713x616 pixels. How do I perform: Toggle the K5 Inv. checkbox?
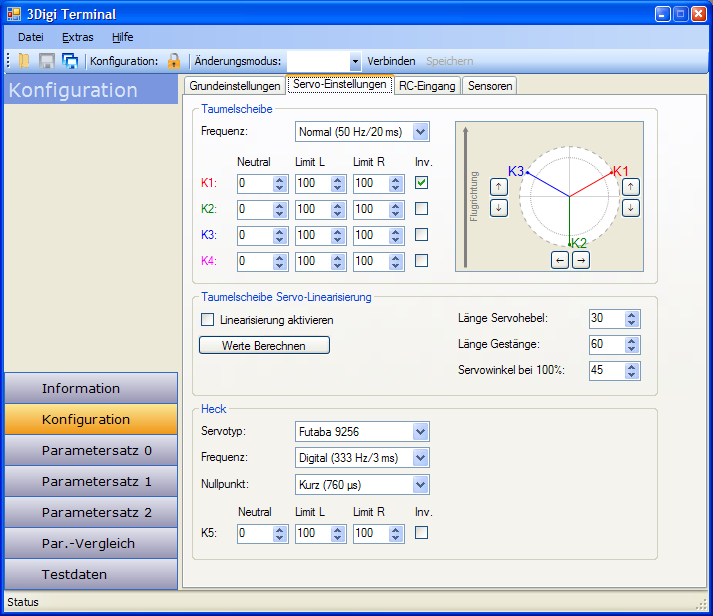coord(422,532)
